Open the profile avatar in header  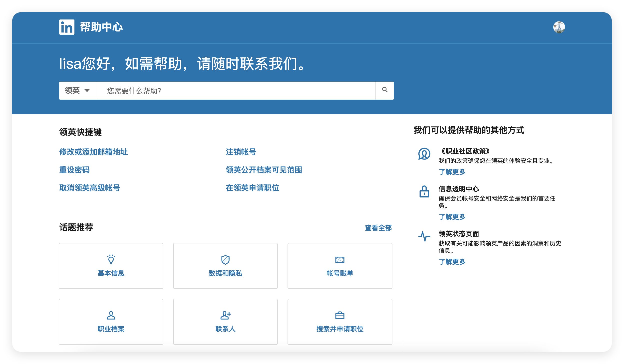[x=559, y=27]
